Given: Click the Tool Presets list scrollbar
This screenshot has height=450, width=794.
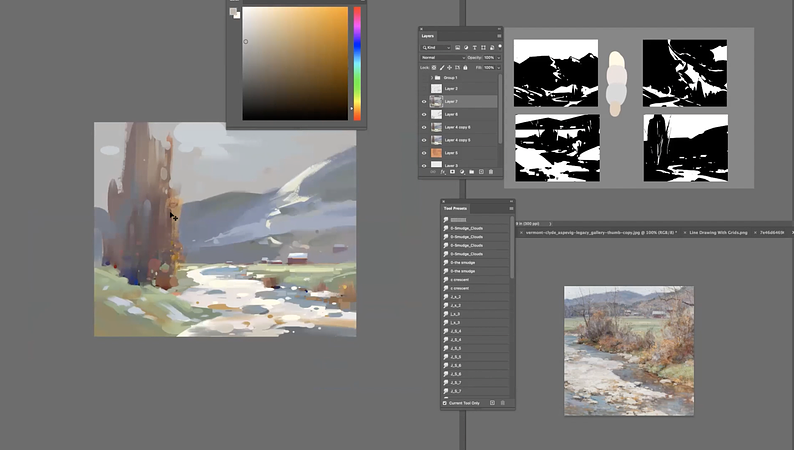Looking at the screenshot, I should click(512, 248).
